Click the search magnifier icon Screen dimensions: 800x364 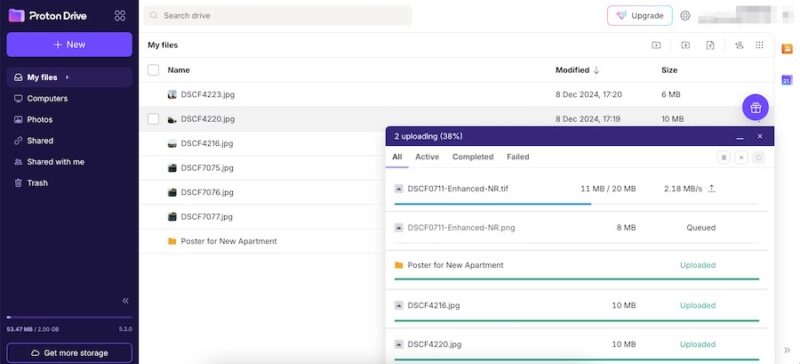coord(154,16)
